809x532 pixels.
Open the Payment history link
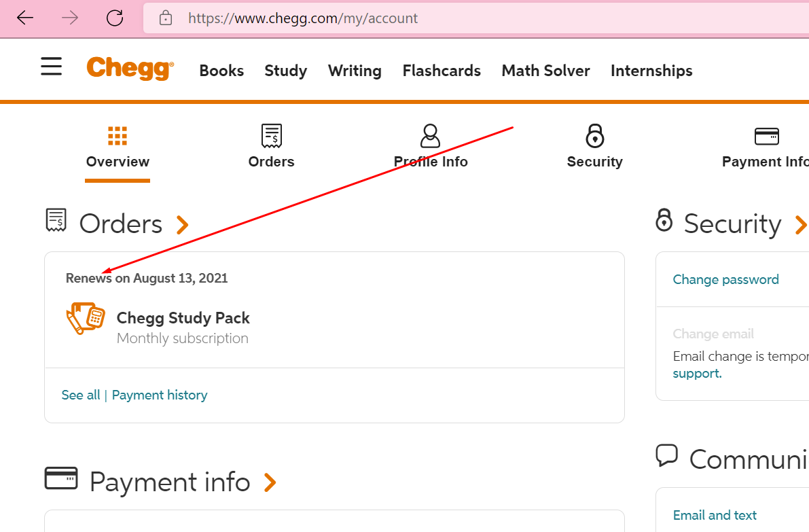(x=160, y=395)
